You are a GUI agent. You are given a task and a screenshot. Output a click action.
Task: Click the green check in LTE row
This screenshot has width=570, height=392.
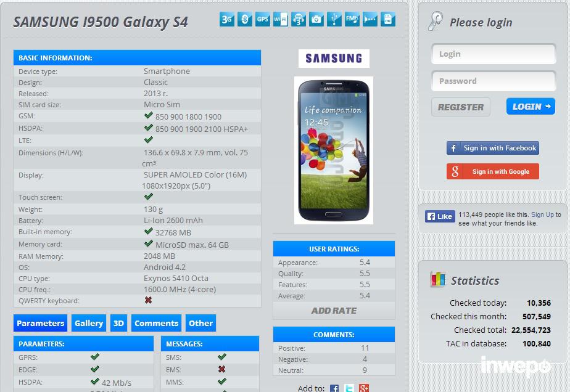[x=148, y=140]
